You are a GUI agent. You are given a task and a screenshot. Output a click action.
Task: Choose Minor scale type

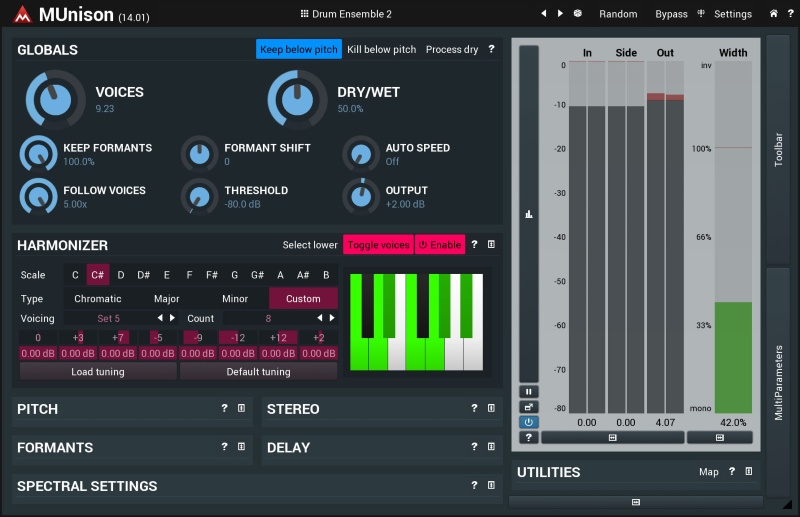235,299
